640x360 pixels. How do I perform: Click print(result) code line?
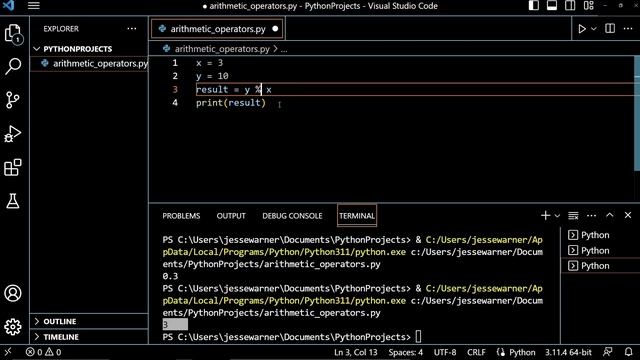(231, 102)
